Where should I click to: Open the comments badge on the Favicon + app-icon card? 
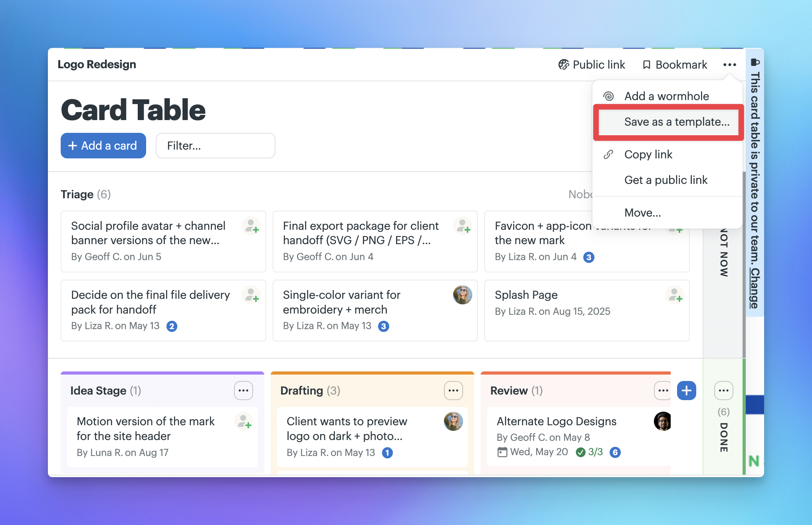(x=589, y=257)
